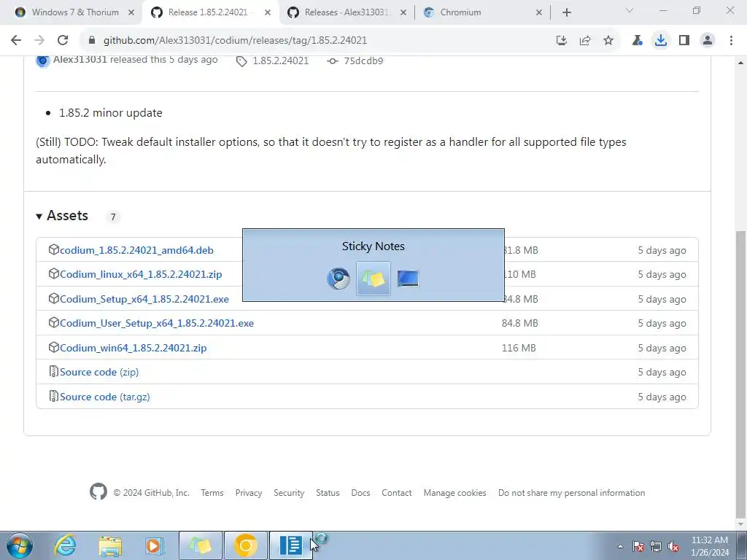Download Source code (zip)
The width and height of the screenshot is (747, 560).
pos(99,372)
